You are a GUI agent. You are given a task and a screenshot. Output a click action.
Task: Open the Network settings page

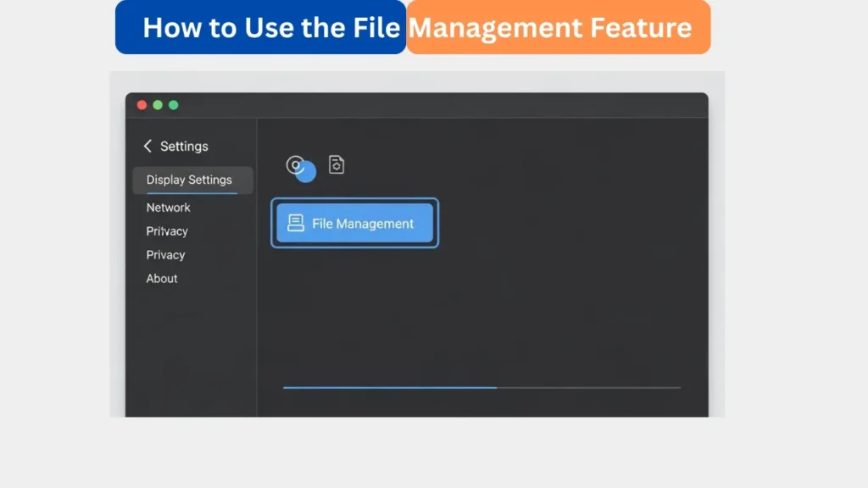[167, 207]
